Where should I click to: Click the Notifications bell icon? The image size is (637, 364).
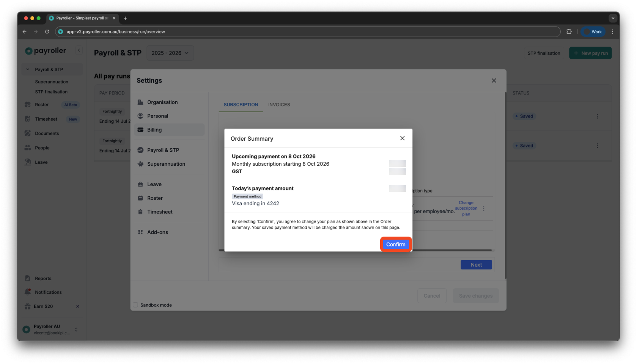pyautogui.click(x=28, y=292)
